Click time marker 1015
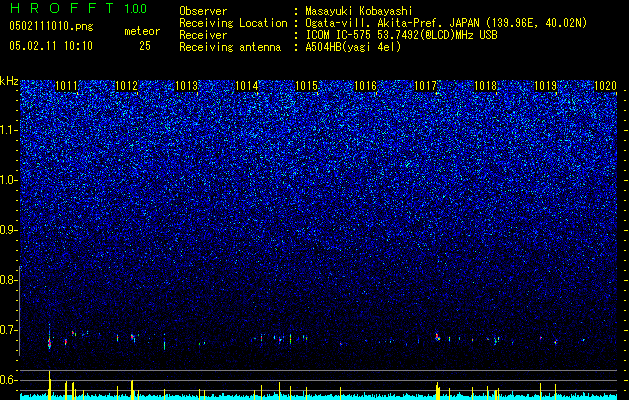Viewport: 629px width, 400px height. tap(306, 86)
